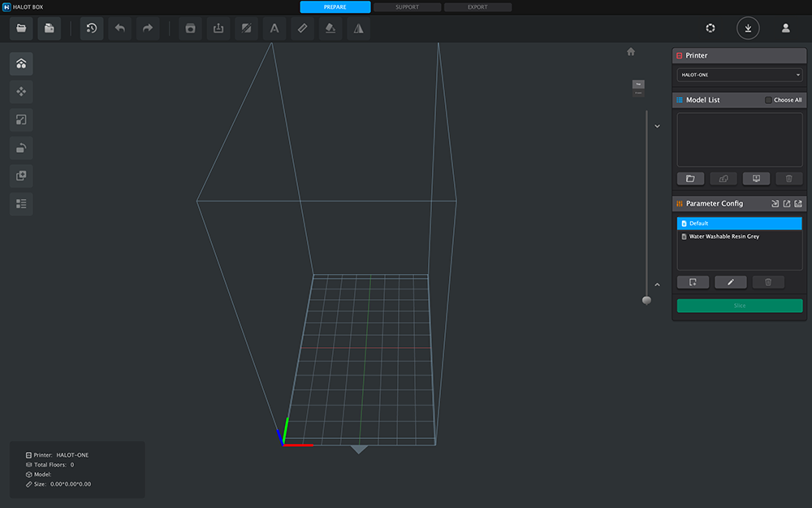Image resolution: width=812 pixels, height=508 pixels.
Task: Click the model list import-to-screen button
Action: coord(756,179)
